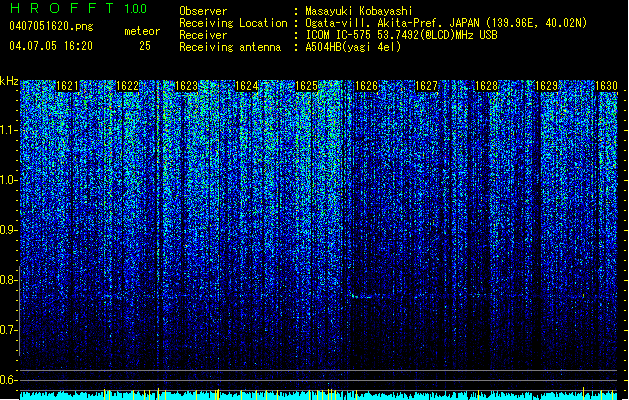The width and height of the screenshot is (629, 400).
Task: Click the 1.1 frequency axis label
Action: (x=9, y=130)
